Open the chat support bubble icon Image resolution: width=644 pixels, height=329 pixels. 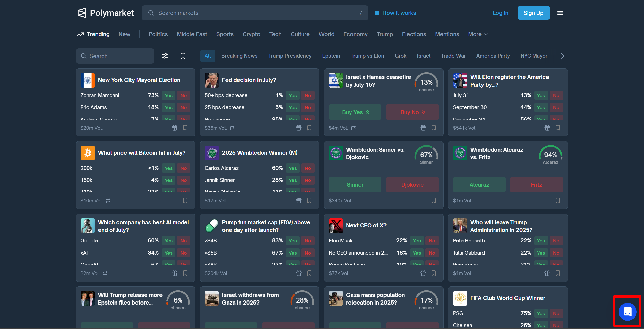tap(627, 312)
